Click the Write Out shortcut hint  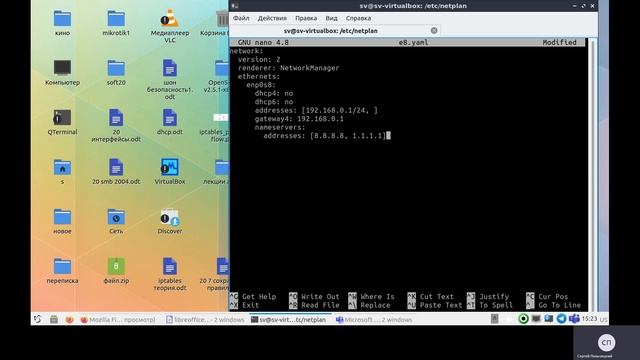pos(314,297)
